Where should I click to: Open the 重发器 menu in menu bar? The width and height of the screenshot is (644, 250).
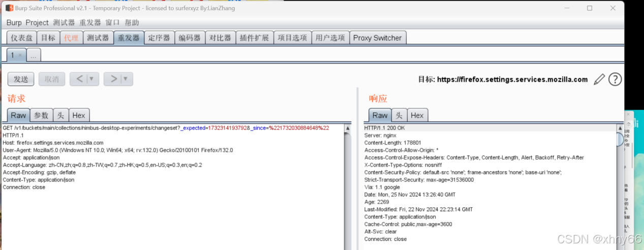point(90,23)
